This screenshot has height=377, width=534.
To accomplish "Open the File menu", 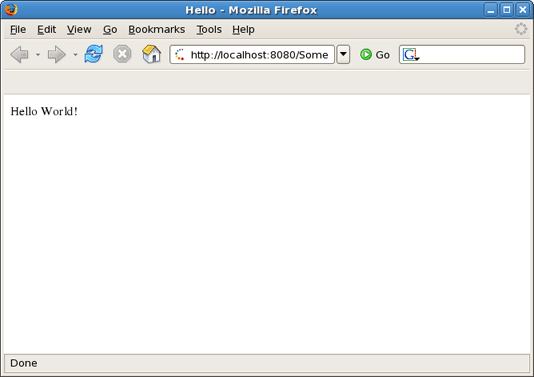I will pyautogui.click(x=18, y=30).
